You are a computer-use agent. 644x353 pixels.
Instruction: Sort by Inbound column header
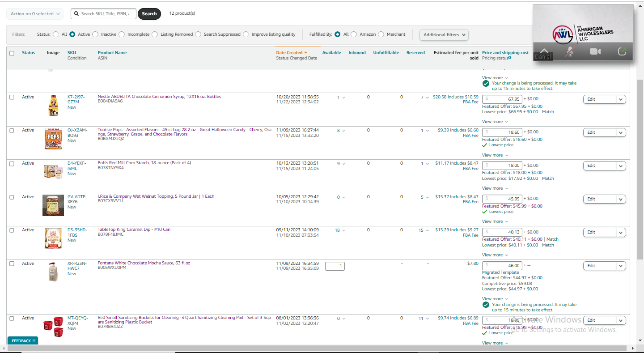pyautogui.click(x=357, y=53)
